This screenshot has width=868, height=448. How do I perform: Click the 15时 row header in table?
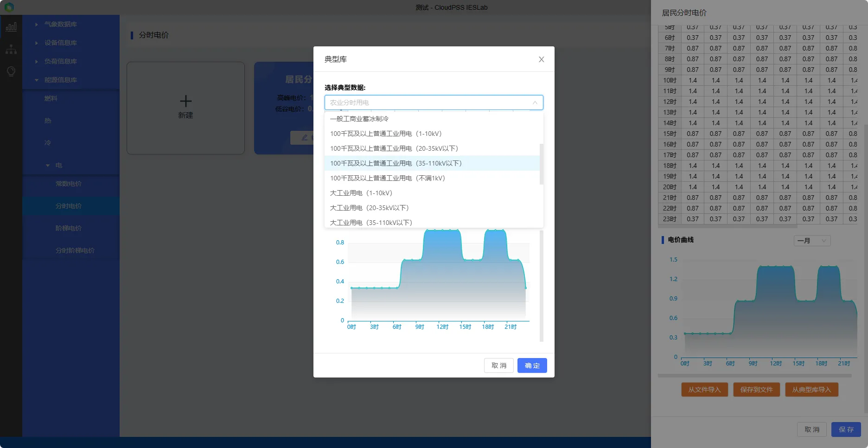670,134
